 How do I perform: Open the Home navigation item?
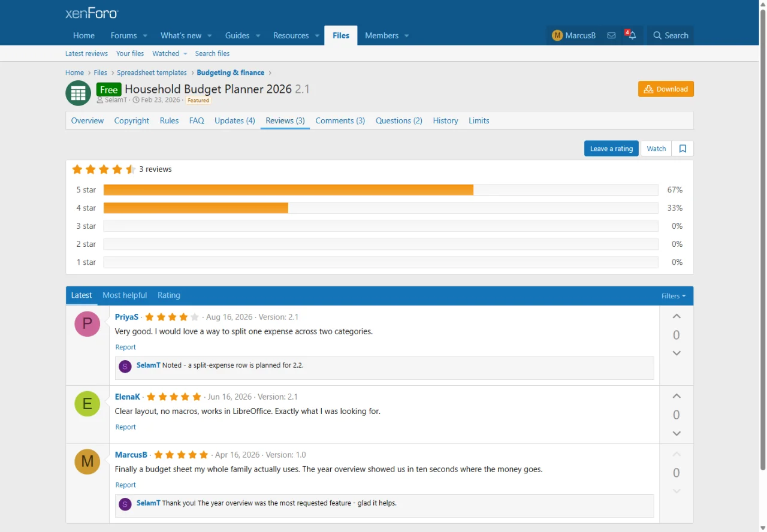[x=84, y=35]
